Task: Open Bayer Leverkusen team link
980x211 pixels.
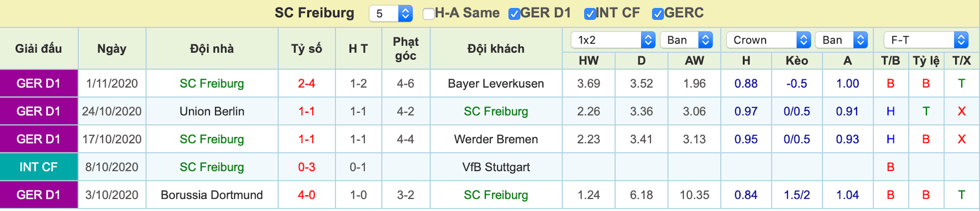Action: click(x=496, y=84)
